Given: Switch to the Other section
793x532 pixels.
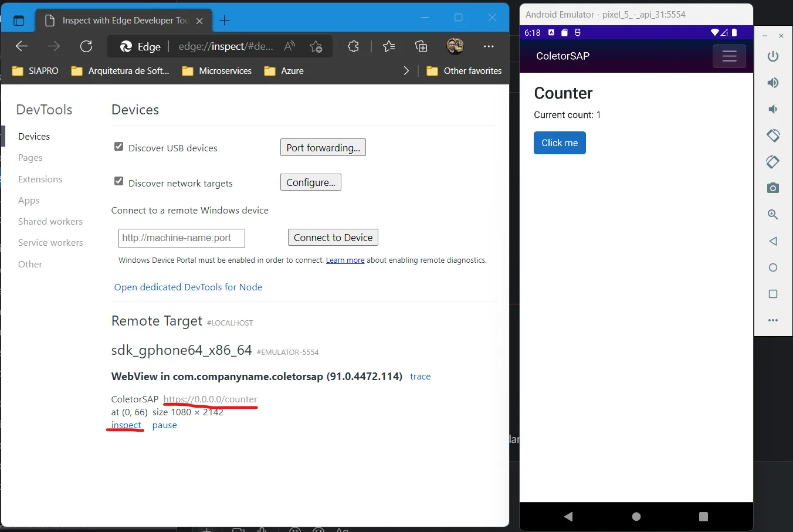Looking at the screenshot, I should coord(30,265).
